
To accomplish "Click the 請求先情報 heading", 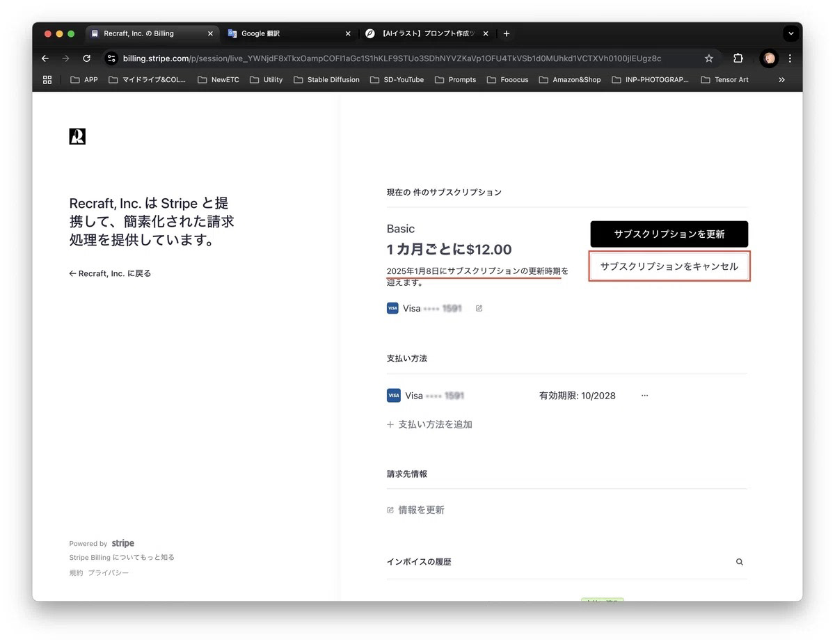I will (x=407, y=474).
